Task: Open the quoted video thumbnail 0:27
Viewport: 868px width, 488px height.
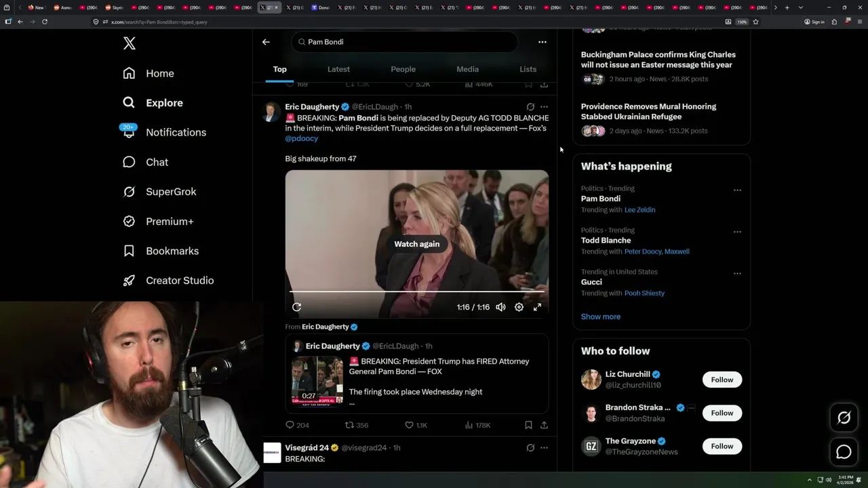Action: pyautogui.click(x=317, y=381)
